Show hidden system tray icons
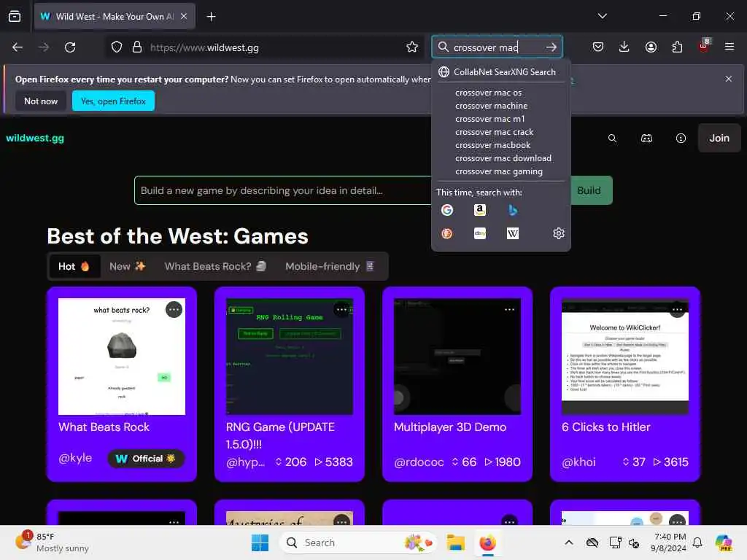Image resolution: width=747 pixels, height=560 pixels. point(569,542)
